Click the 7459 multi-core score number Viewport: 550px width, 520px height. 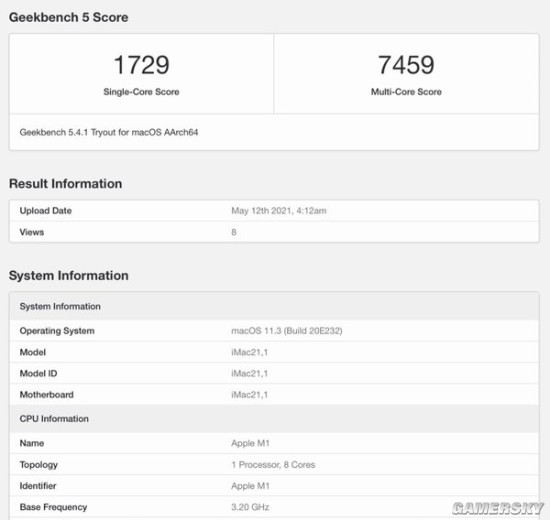pyautogui.click(x=406, y=65)
